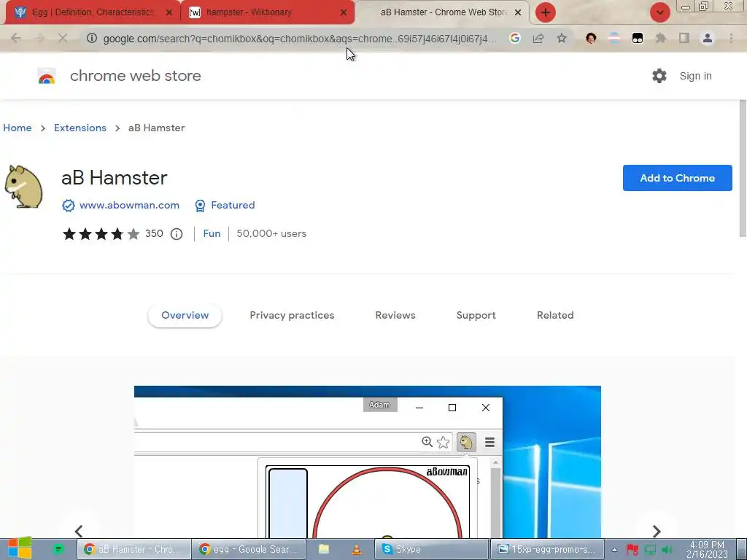Close the Egg Definition tab

click(x=169, y=12)
